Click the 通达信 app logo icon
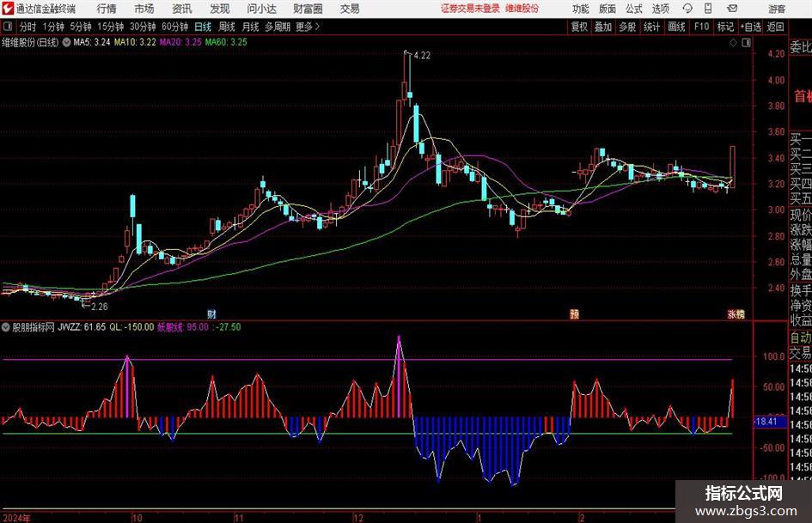 tap(7, 9)
